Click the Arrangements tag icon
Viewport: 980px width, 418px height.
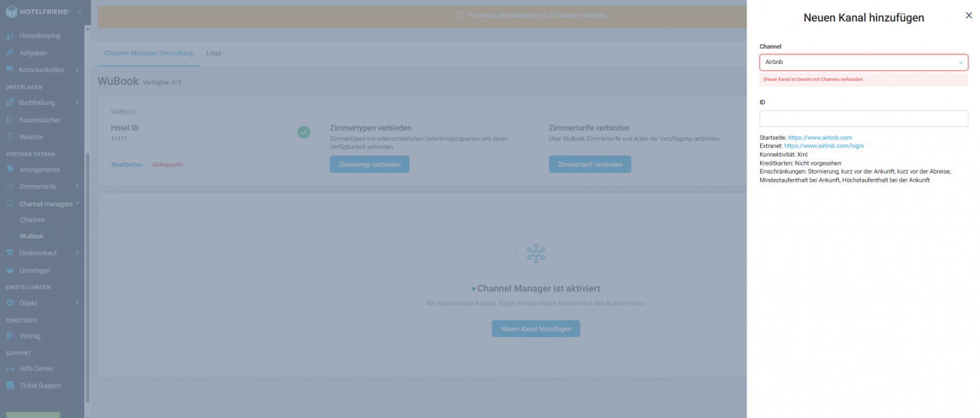coord(10,169)
